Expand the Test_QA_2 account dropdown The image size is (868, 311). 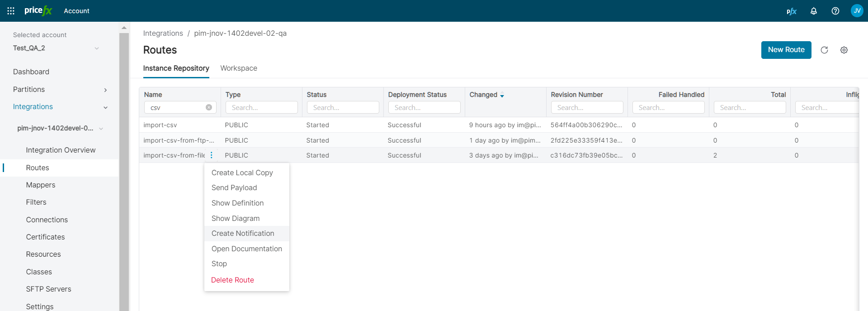(96, 48)
